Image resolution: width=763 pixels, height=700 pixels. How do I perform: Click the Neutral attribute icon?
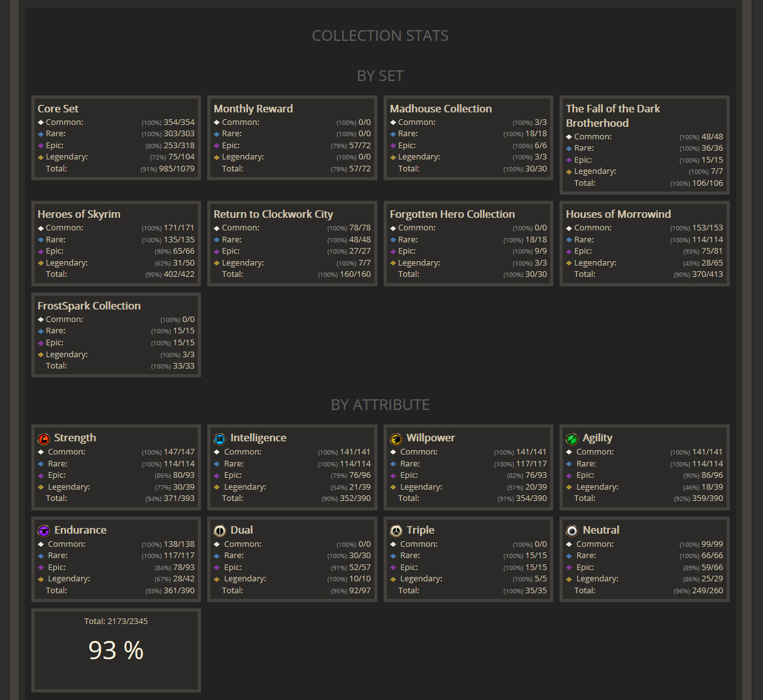pos(572,531)
